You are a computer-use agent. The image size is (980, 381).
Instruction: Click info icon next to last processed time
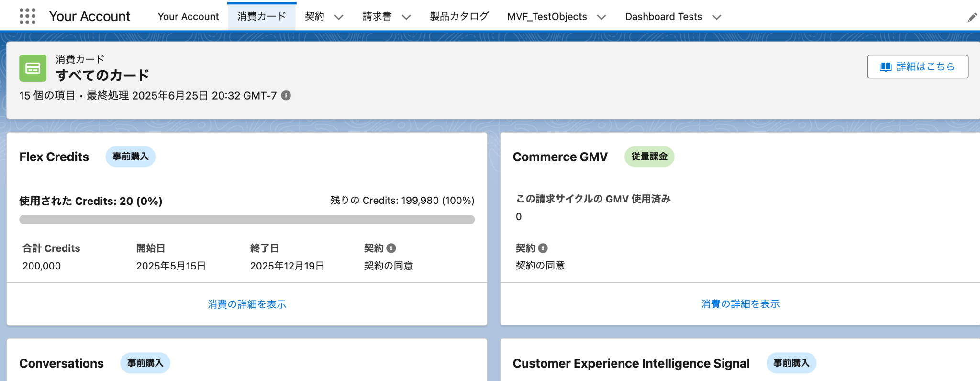286,95
